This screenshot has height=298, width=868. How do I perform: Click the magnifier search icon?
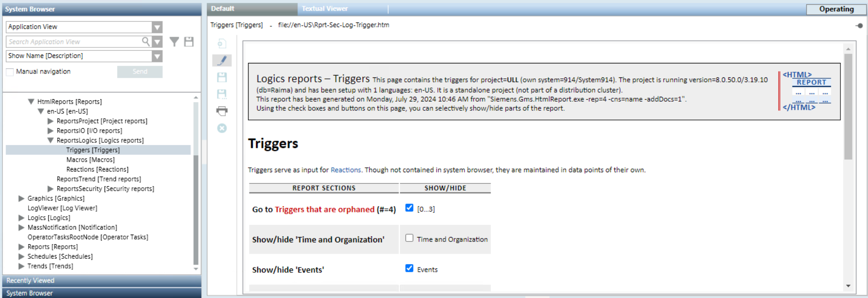click(x=145, y=42)
